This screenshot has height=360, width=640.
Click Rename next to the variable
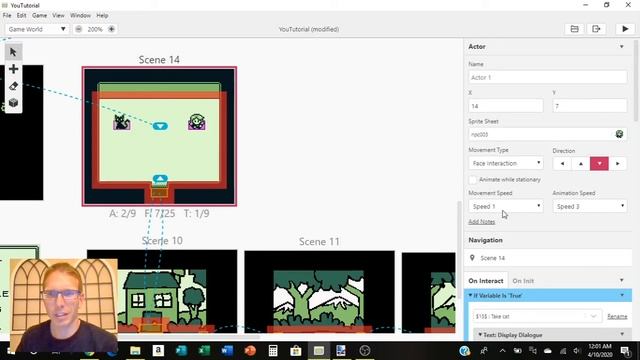coord(617,316)
